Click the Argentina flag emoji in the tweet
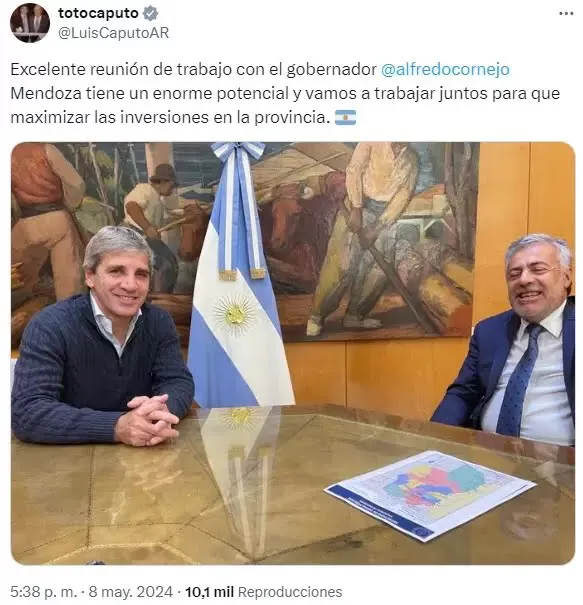This screenshot has width=583, height=605. [x=345, y=118]
